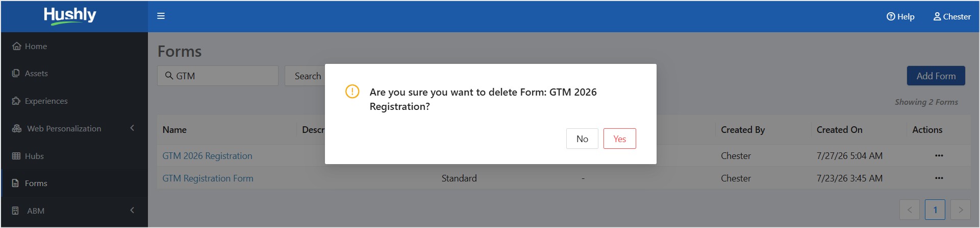
Task: Open GTM 2026 Registration link
Action: pos(207,155)
